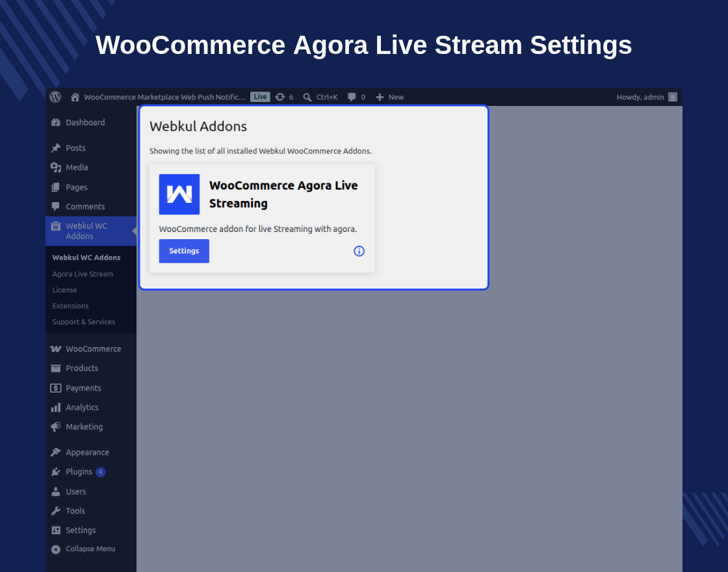Open Agora Live Stream submenu item
The height and width of the screenshot is (572, 728).
83,274
